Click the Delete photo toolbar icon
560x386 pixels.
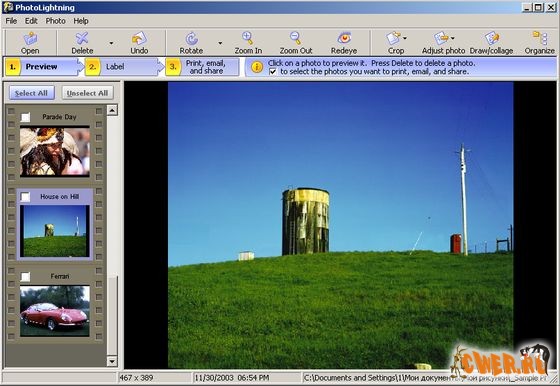82,38
